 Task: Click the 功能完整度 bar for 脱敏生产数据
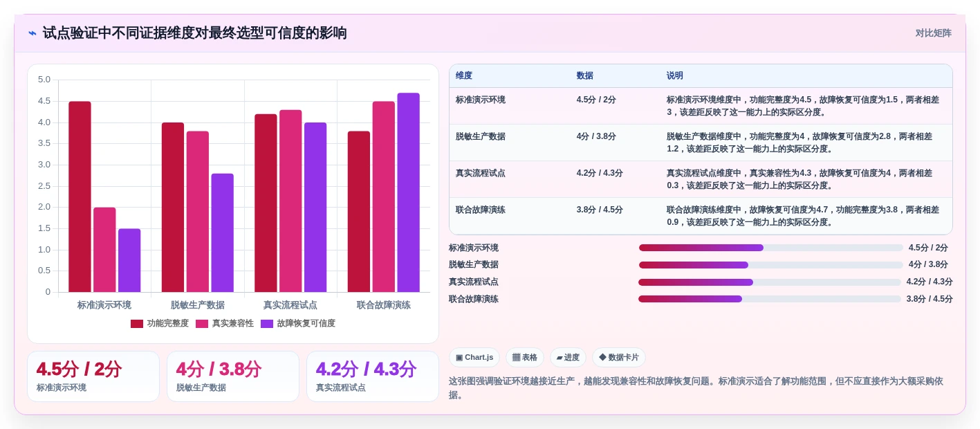coord(173,208)
